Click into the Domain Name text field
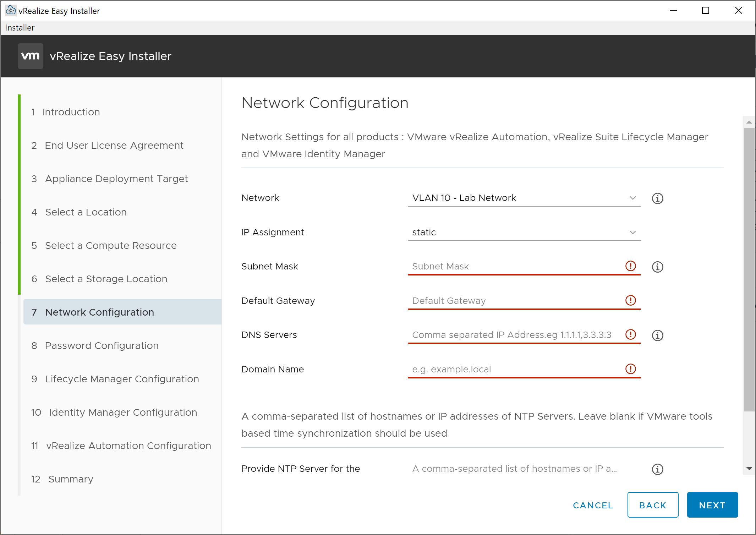 pos(515,369)
